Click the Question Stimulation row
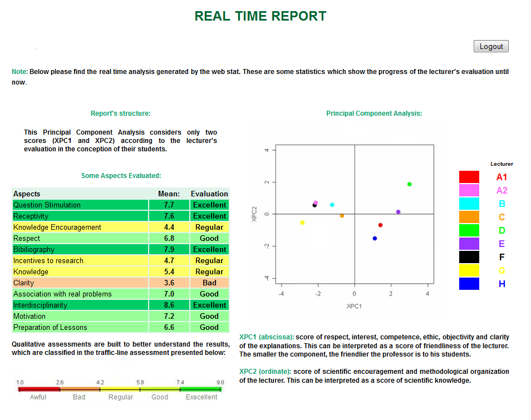Image resolution: width=531 pixels, height=420 pixels. click(80, 205)
